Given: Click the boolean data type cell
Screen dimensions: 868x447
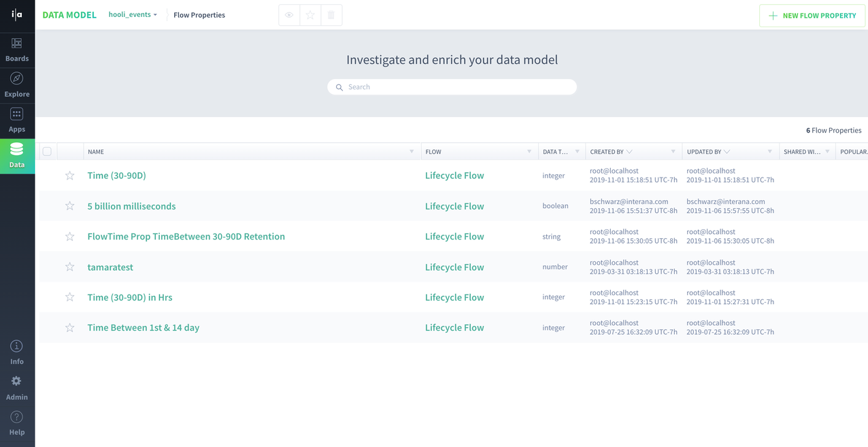Looking at the screenshot, I should (555, 206).
